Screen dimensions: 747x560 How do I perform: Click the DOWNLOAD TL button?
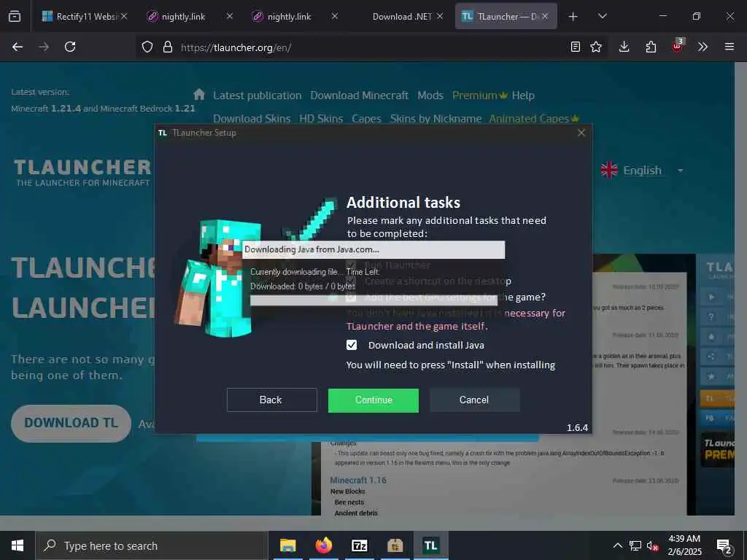point(71,423)
